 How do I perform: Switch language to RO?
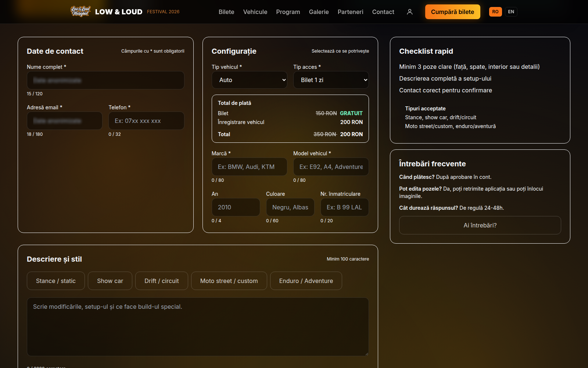495,12
